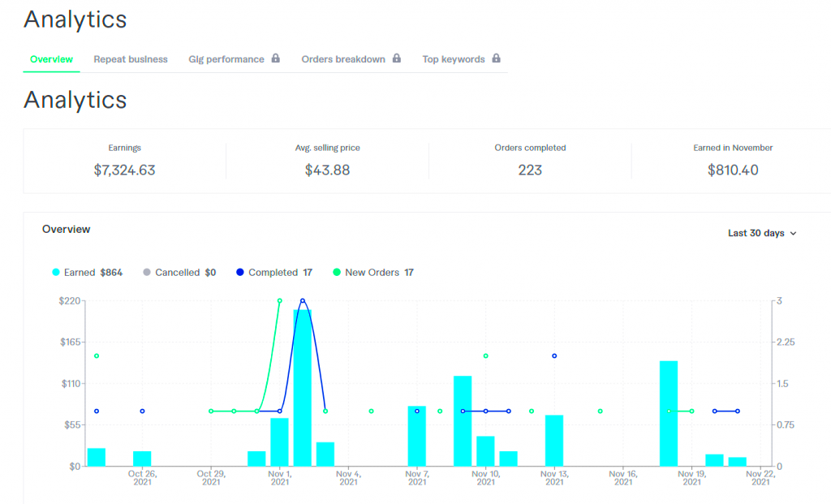Click the $43.88 average selling price
The height and width of the screenshot is (504, 831).
328,170
